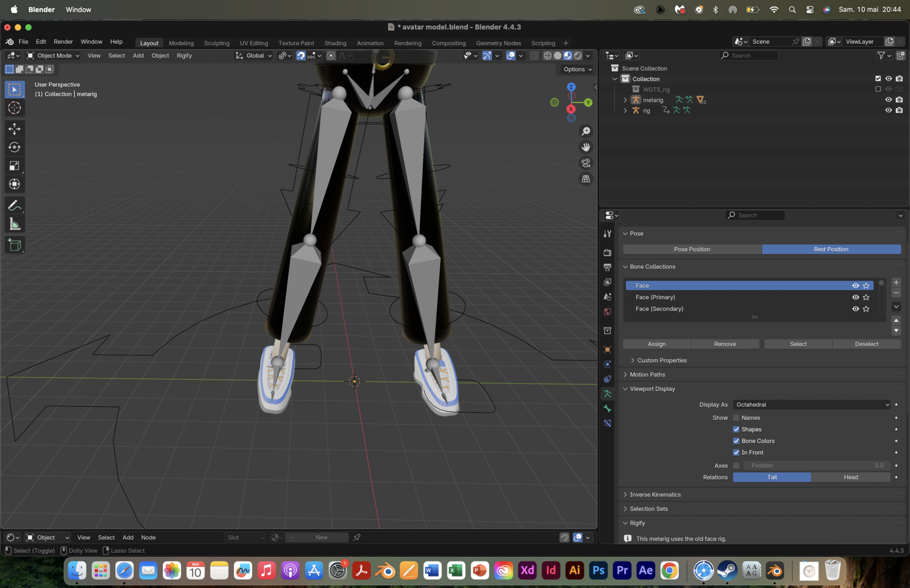910x588 pixels.
Task: Click the Assign button
Action: coord(657,344)
